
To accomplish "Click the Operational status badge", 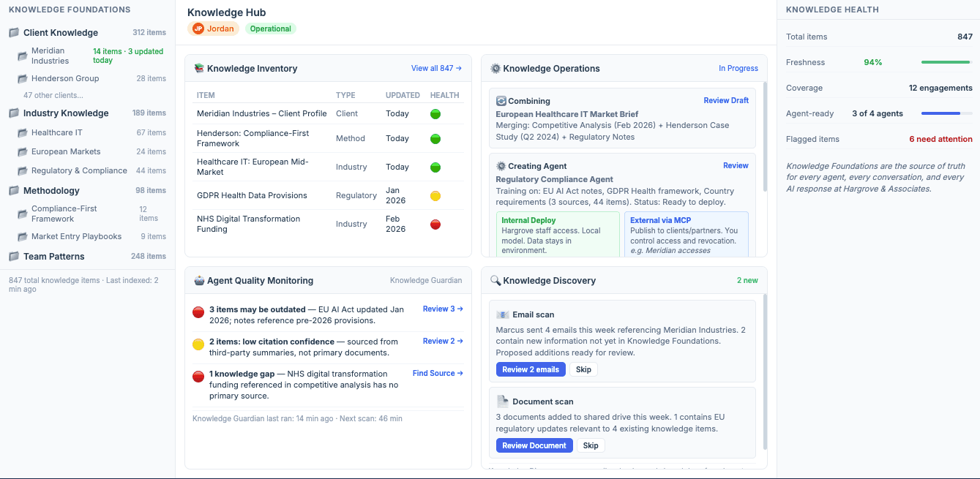I will [x=271, y=29].
